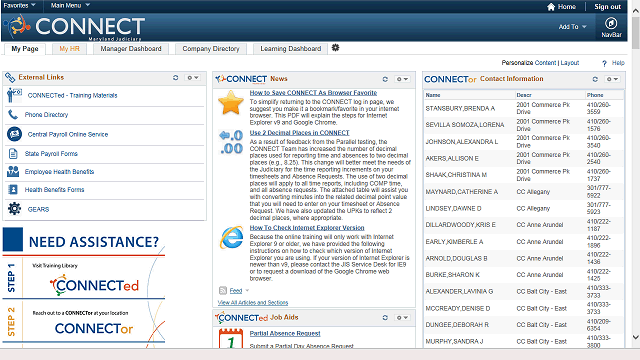
Task: Open the tab settings gear icon
Action: pyautogui.click(x=336, y=48)
